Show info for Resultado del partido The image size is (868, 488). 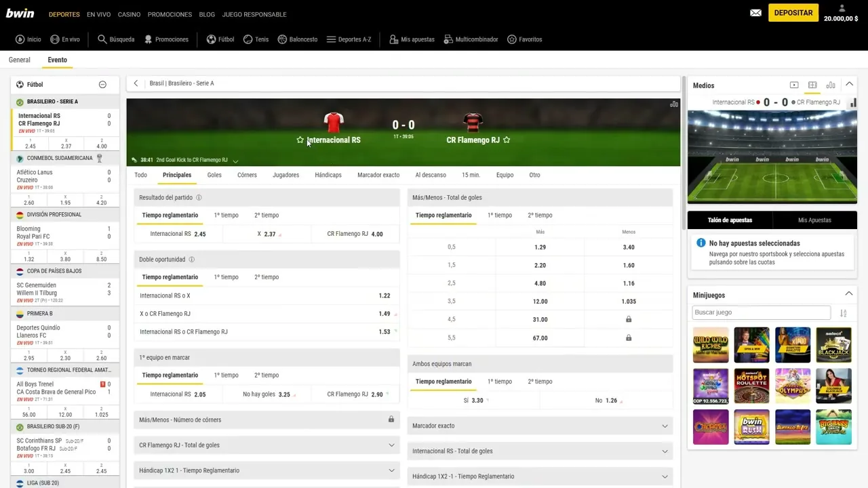coord(199,198)
